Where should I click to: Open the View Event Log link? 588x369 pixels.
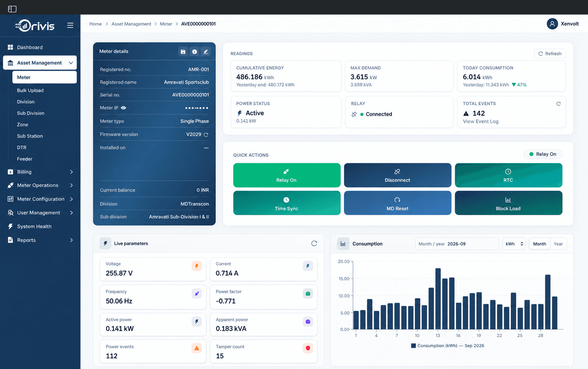(x=480, y=121)
